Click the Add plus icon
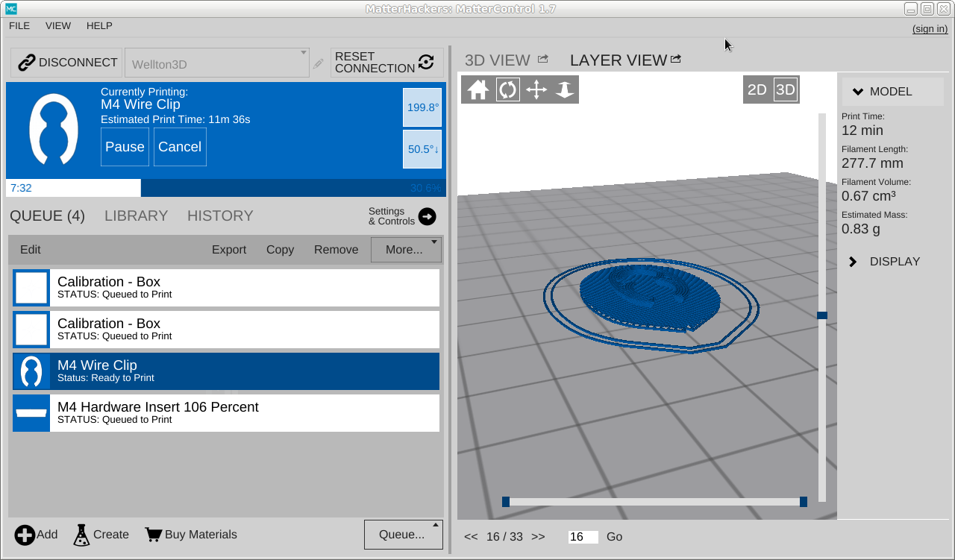955x560 pixels. point(25,535)
